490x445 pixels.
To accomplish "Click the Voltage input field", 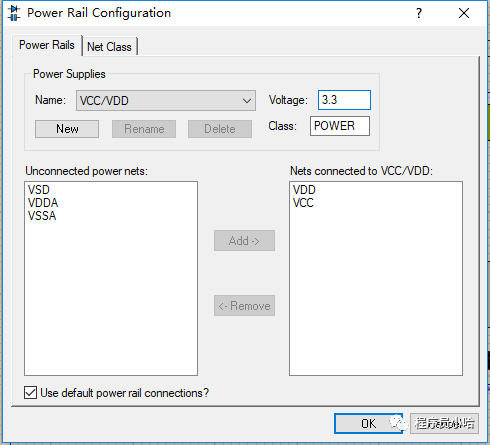I will pyautogui.click(x=344, y=100).
